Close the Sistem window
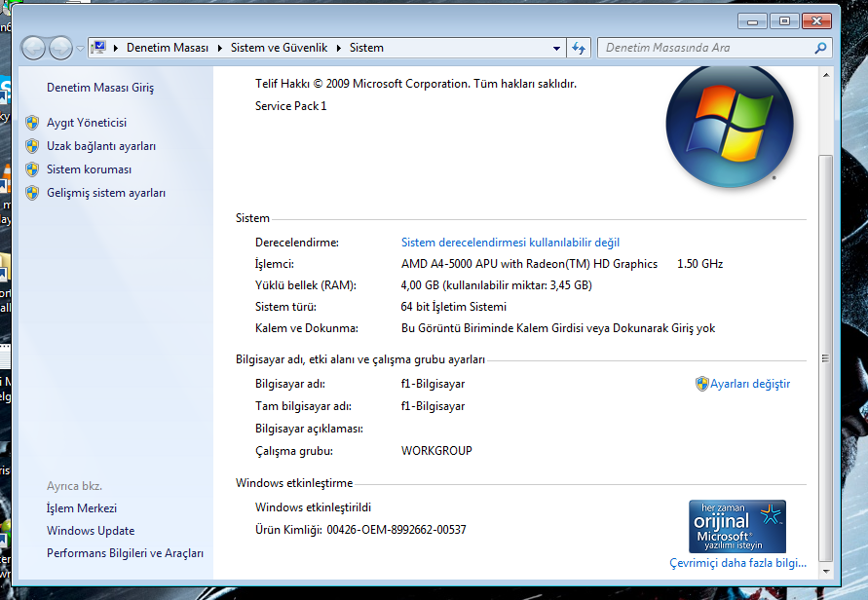Viewport: 868px width, 600px height. 816,21
